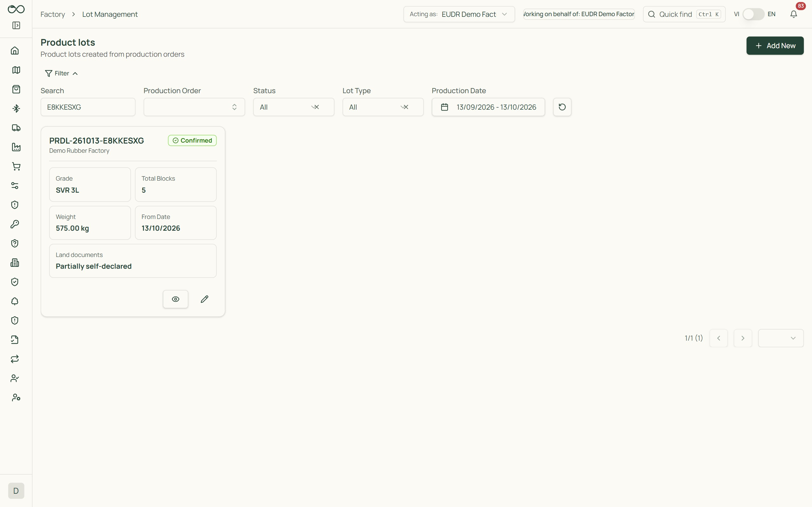
Task: Open the Production Order dropdown
Action: (x=194, y=107)
